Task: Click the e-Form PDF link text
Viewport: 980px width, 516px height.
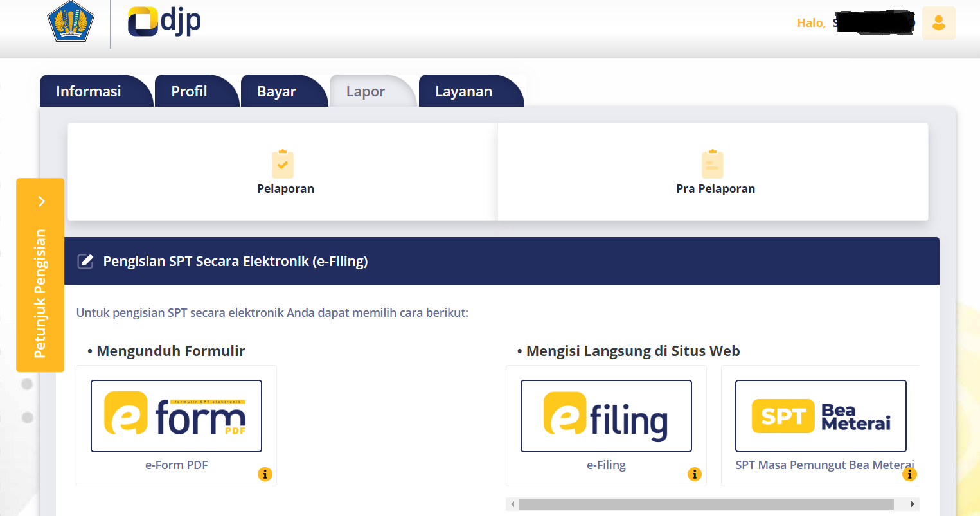Action: tap(177, 465)
